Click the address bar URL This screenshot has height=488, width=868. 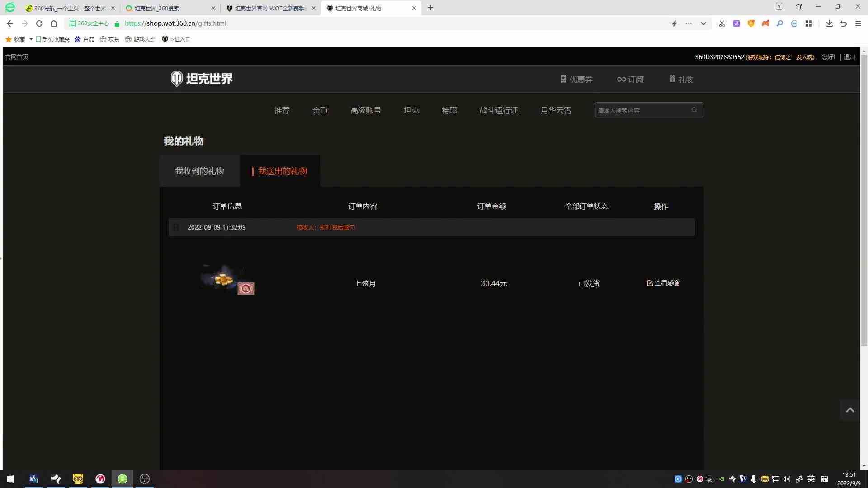tap(175, 23)
